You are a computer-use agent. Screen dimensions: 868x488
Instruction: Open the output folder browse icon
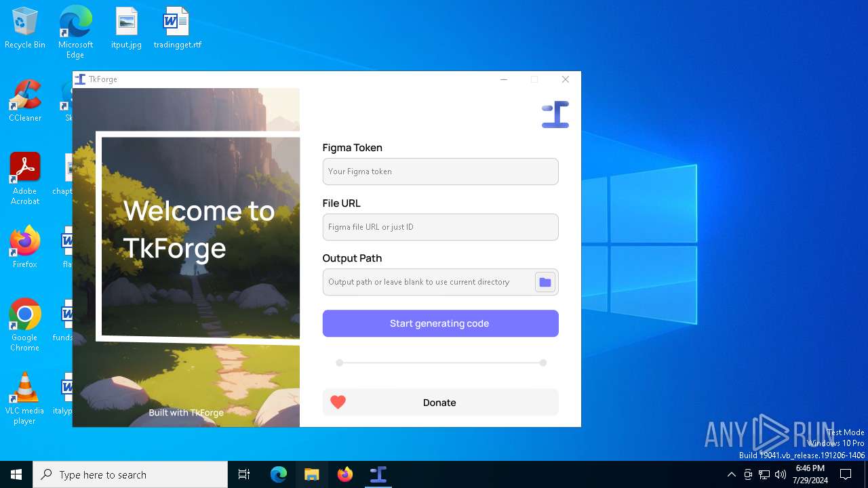point(545,282)
